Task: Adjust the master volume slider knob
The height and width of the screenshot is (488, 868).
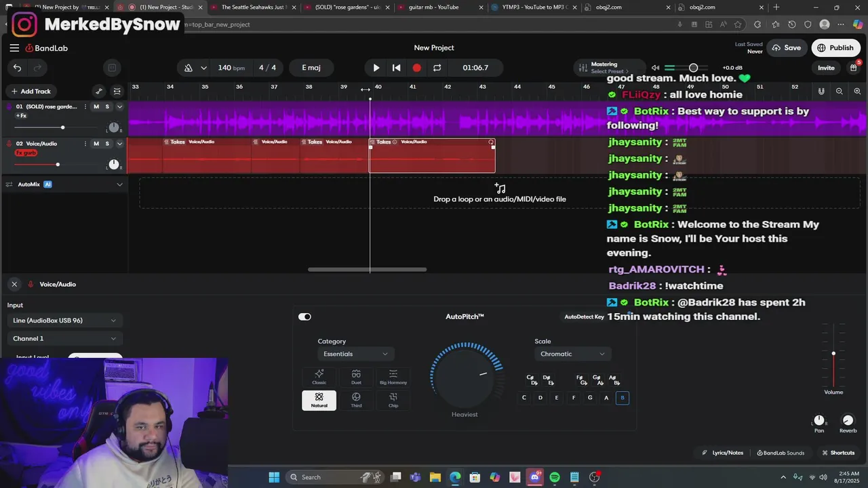Action: 693,68
